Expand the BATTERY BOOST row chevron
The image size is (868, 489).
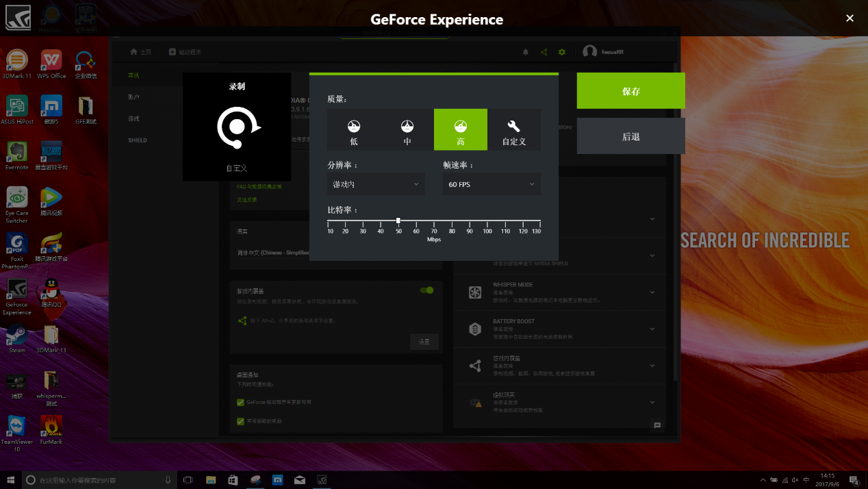click(x=652, y=329)
